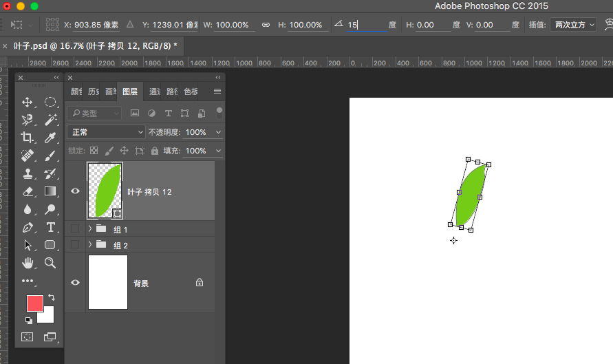This screenshot has height=364, width=613.
Task: Lock image pixels with brush icon
Action: point(109,151)
